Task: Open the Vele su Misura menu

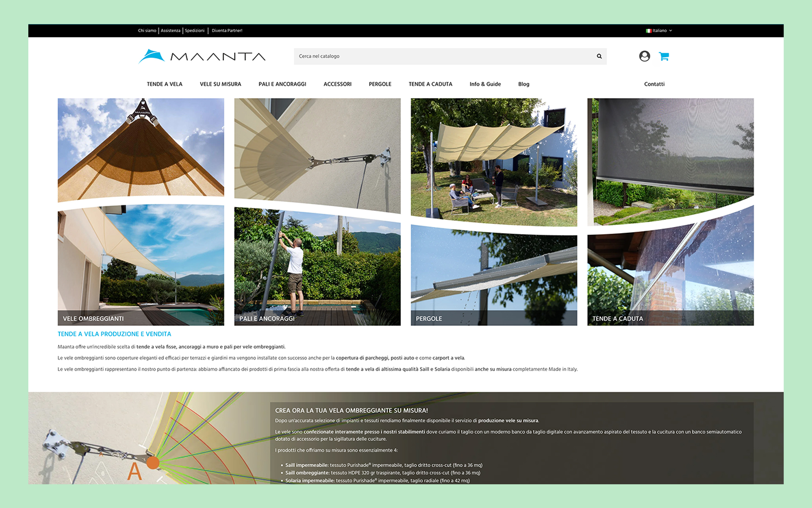Action: (220, 84)
